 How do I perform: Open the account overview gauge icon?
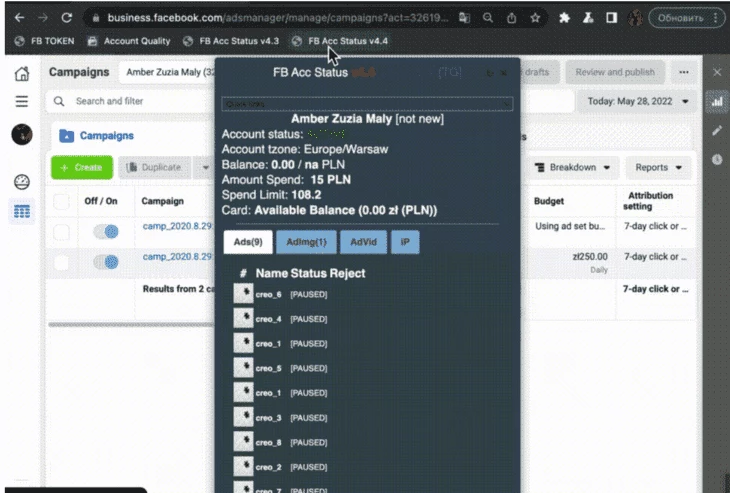point(22,182)
